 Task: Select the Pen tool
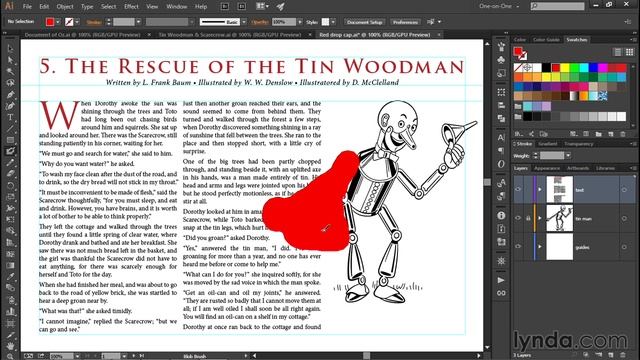[x=10, y=95]
